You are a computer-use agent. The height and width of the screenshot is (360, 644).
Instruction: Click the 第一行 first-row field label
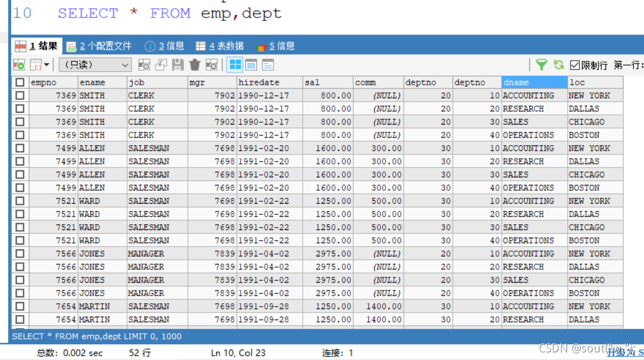(x=628, y=65)
